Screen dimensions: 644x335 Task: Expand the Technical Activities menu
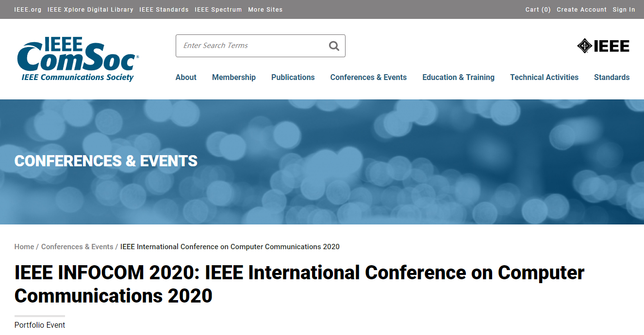[544, 77]
